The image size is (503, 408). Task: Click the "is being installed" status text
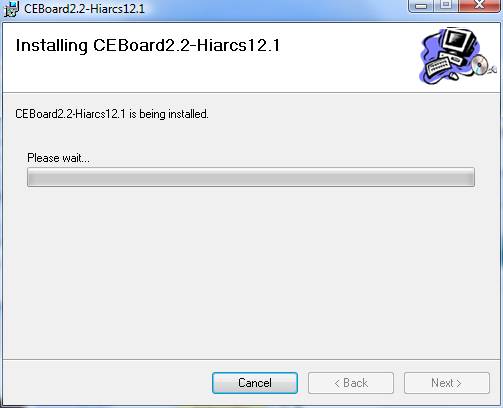(169, 114)
